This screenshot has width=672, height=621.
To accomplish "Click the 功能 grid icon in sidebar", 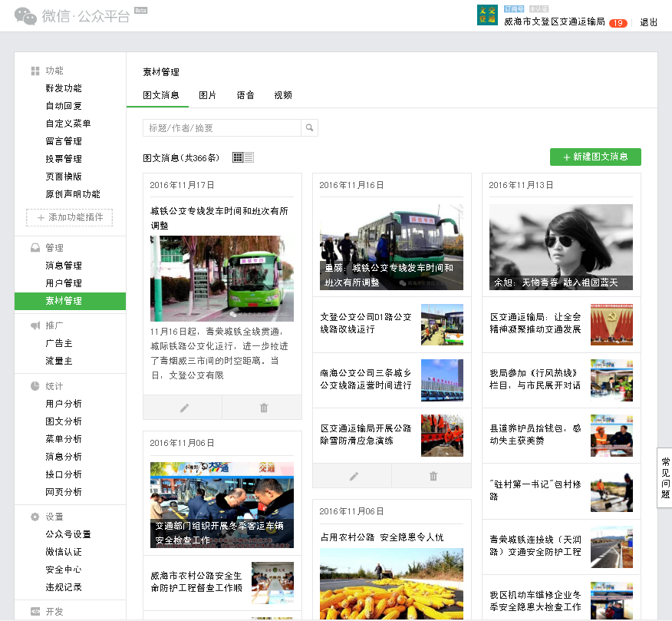I will coord(34,70).
